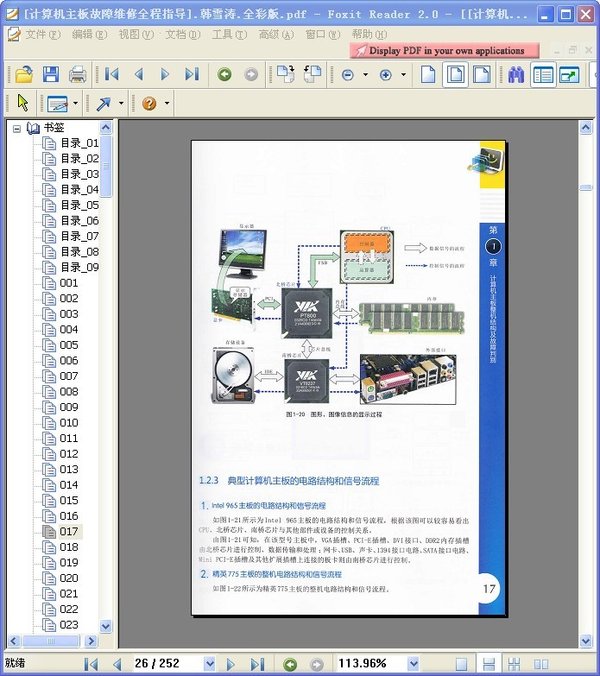
Task: Rotate the page counterclockwise
Action: pyautogui.click(x=312, y=74)
